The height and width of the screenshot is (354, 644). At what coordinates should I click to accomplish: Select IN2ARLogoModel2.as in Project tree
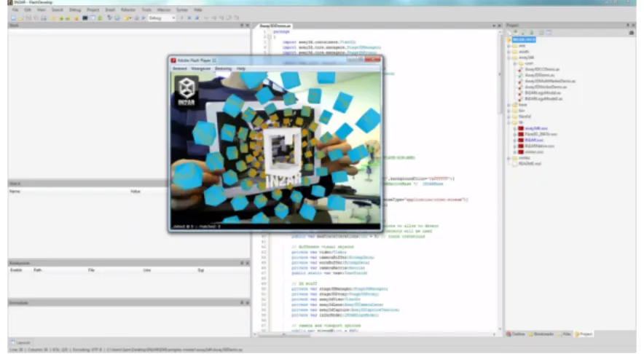pyautogui.click(x=543, y=99)
